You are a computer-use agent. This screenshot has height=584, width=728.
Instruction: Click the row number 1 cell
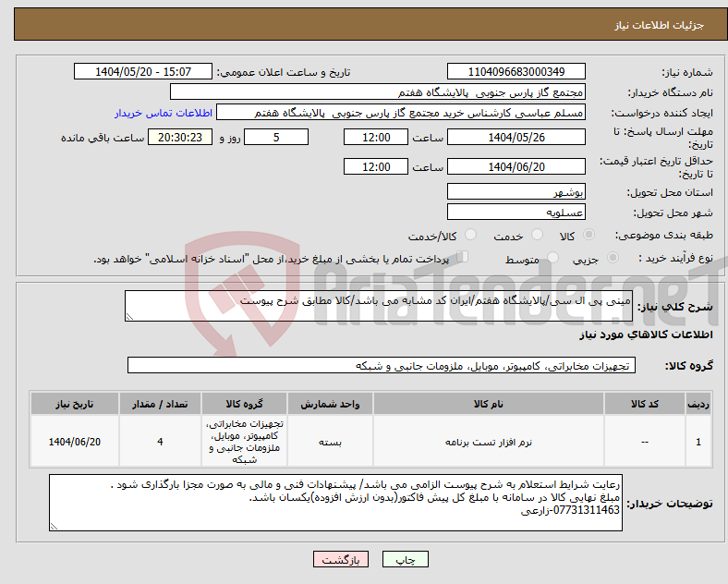[698, 442]
